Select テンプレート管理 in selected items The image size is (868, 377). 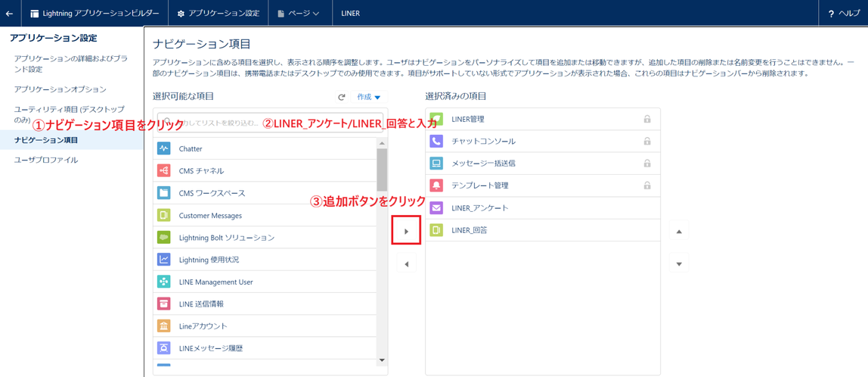pos(480,185)
